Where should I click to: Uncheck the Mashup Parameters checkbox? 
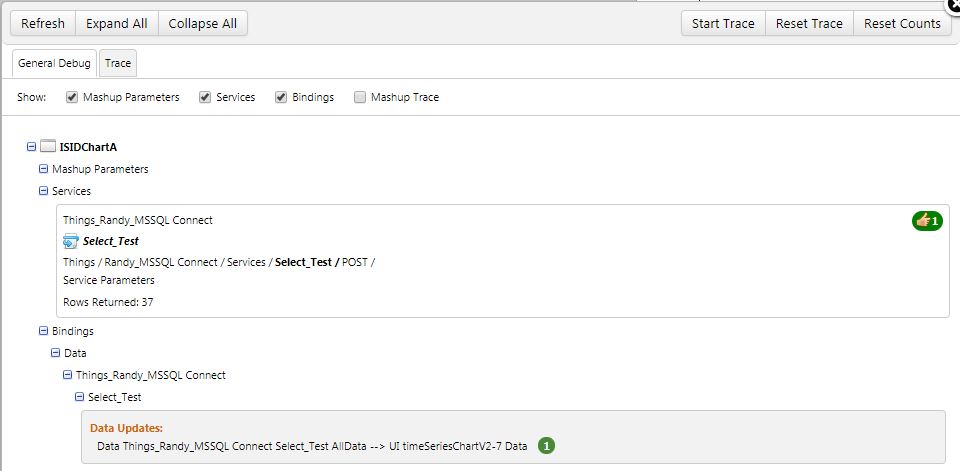[72, 98]
